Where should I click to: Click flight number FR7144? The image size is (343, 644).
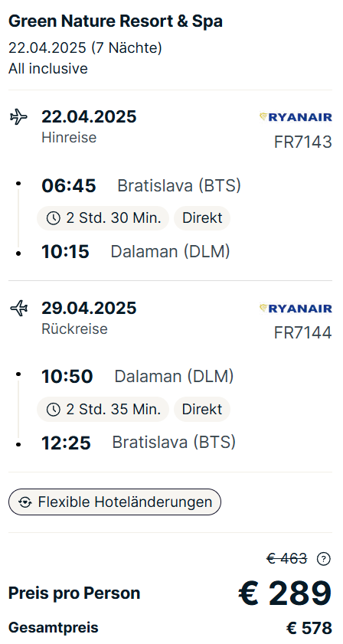302,332
